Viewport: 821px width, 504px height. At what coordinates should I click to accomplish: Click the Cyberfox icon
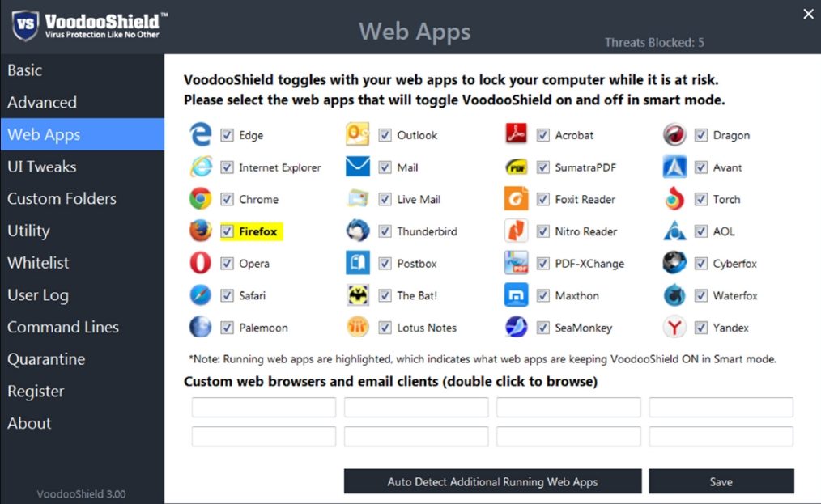[x=674, y=263]
